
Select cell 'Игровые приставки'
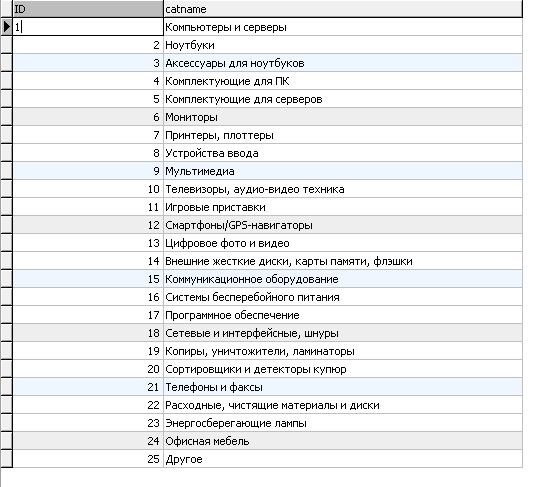pos(343,207)
